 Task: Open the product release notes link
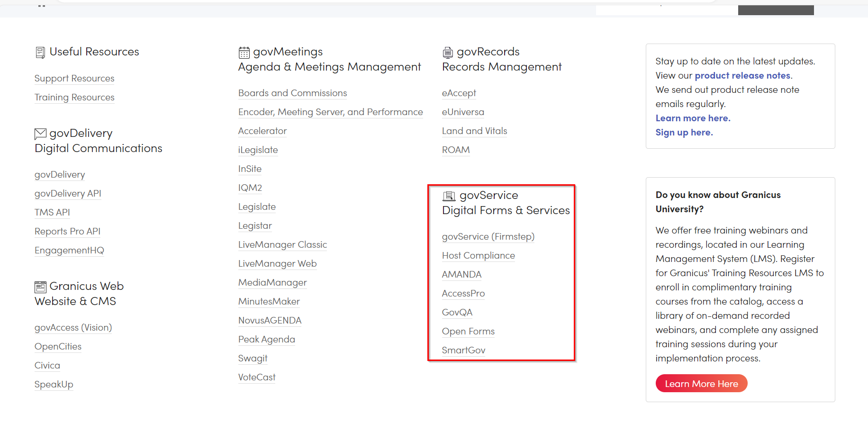click(x=742, y=75)
